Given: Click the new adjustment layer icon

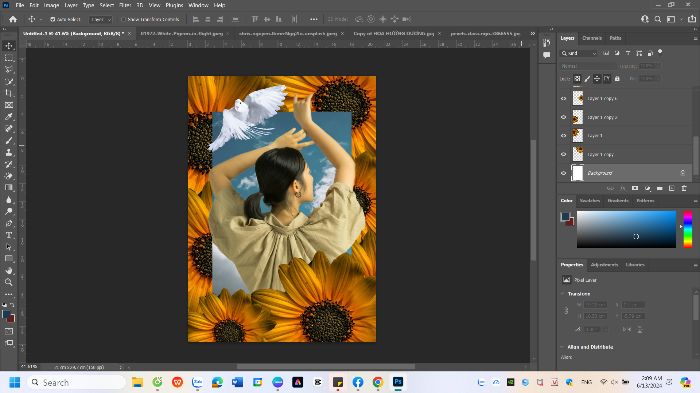Looking at the screenshot, I should point(647,188).
